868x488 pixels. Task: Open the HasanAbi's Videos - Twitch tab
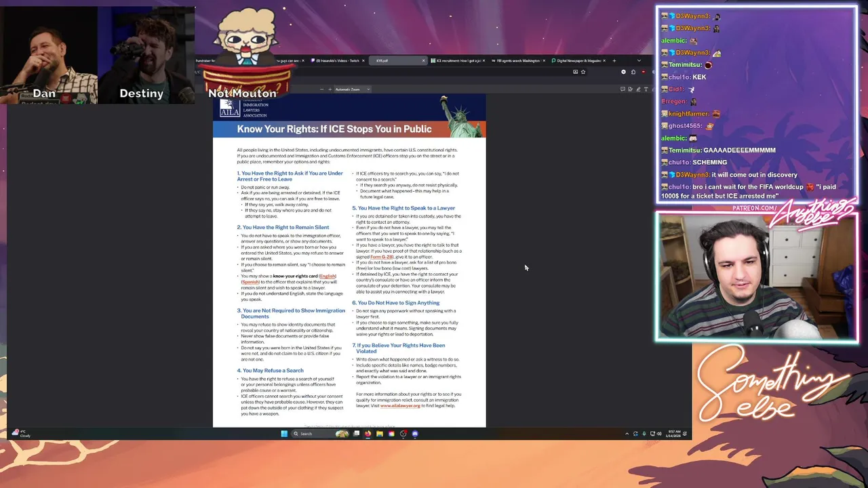(x=337, y=60)
